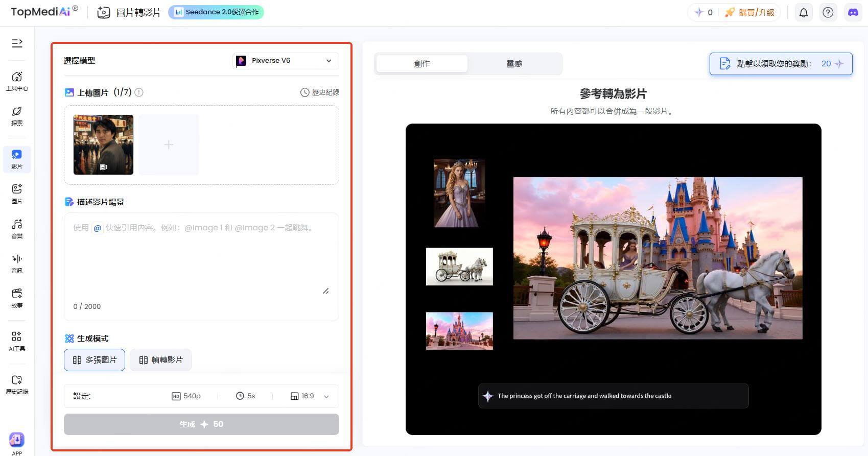868x456 pixels.
Task: Open the Pixverse V6 model dropdown
Action: pos(286,61)
